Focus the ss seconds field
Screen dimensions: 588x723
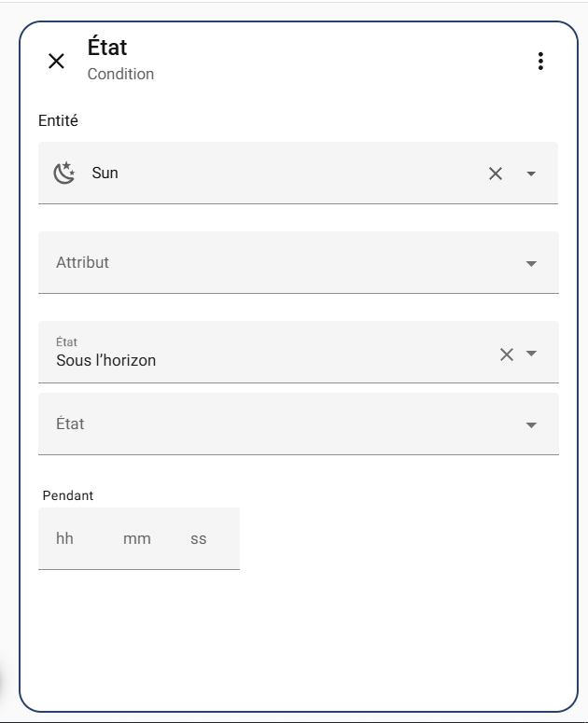coord(199,539)
